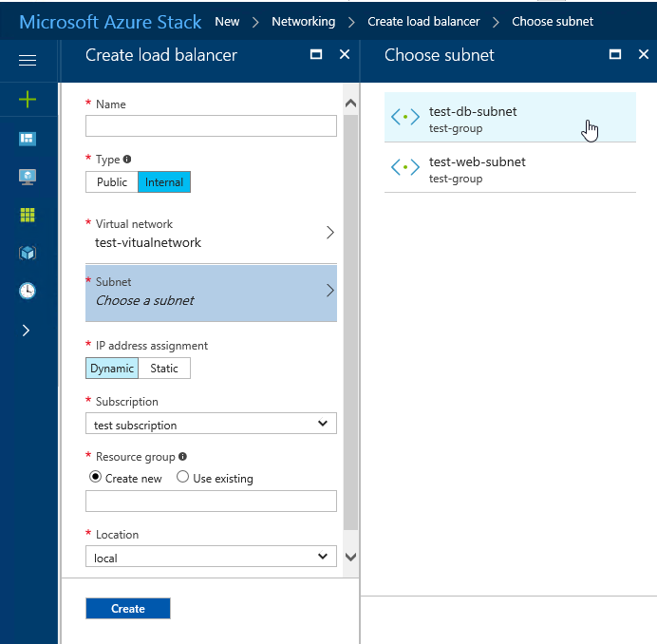Select Create new resource group radio
Screen dimensions: 657x644
click(x=95, y=477)
